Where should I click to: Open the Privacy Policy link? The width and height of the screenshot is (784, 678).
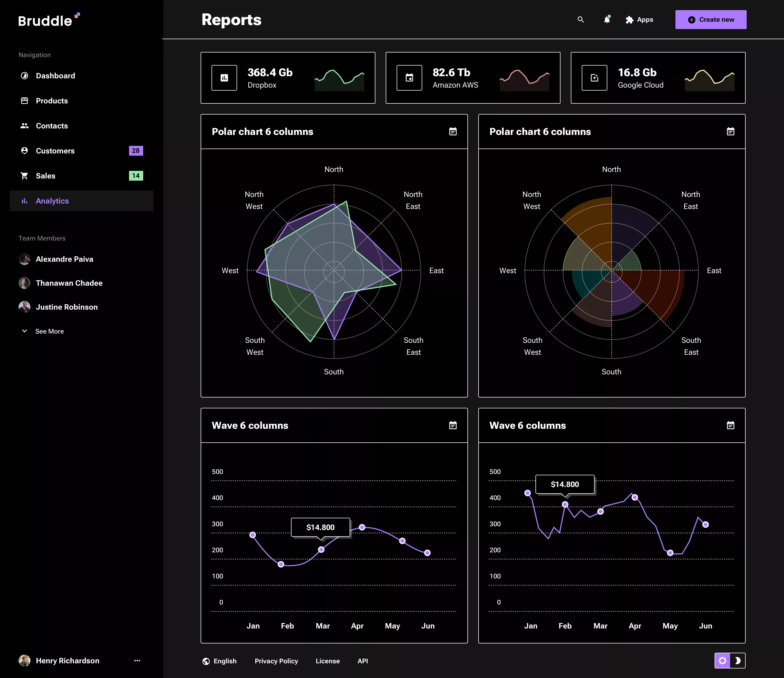[276, 661]
